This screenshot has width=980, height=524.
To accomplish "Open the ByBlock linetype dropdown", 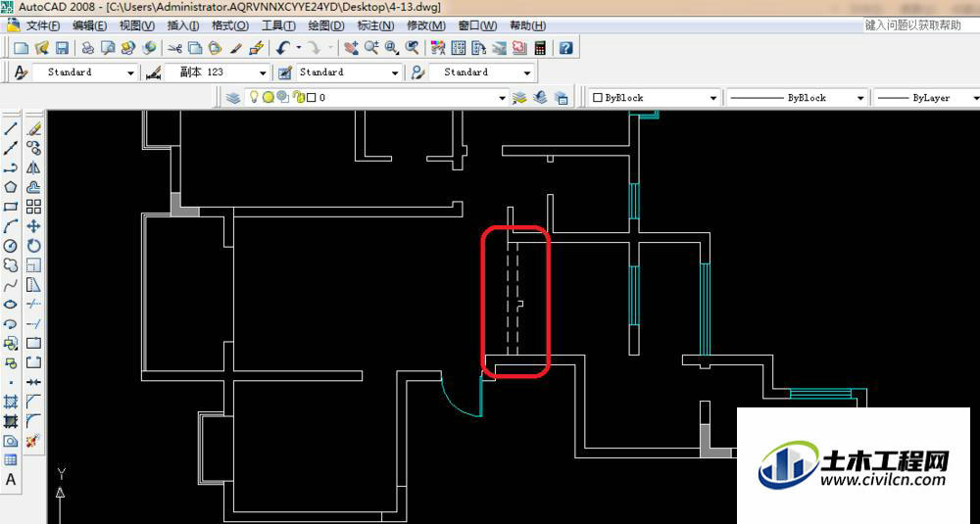I will pyautogui.click(x=797, y=98).
